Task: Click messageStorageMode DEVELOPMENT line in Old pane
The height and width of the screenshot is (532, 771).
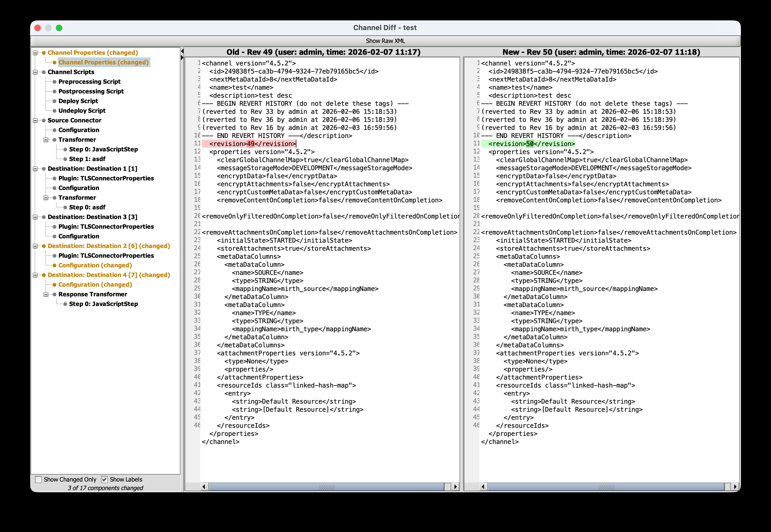Action: 314,168
